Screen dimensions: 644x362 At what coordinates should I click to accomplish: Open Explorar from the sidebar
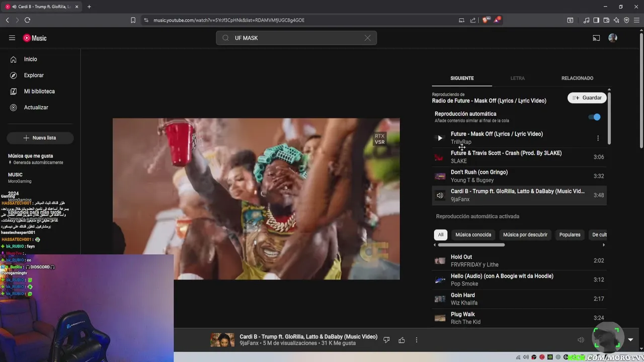(x=34, y=75)
